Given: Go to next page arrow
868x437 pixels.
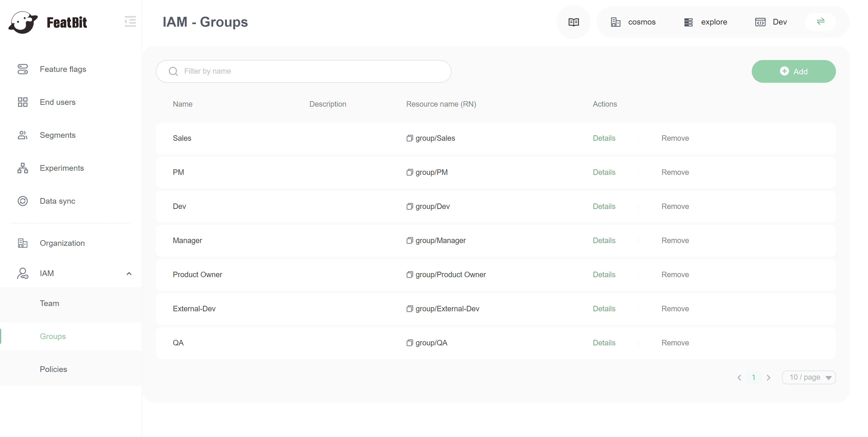Looking at the screenshot, I should click(769, 378).
